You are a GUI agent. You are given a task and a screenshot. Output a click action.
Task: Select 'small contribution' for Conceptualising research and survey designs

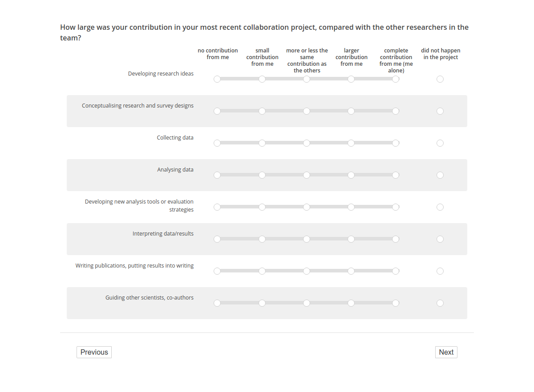262,111
